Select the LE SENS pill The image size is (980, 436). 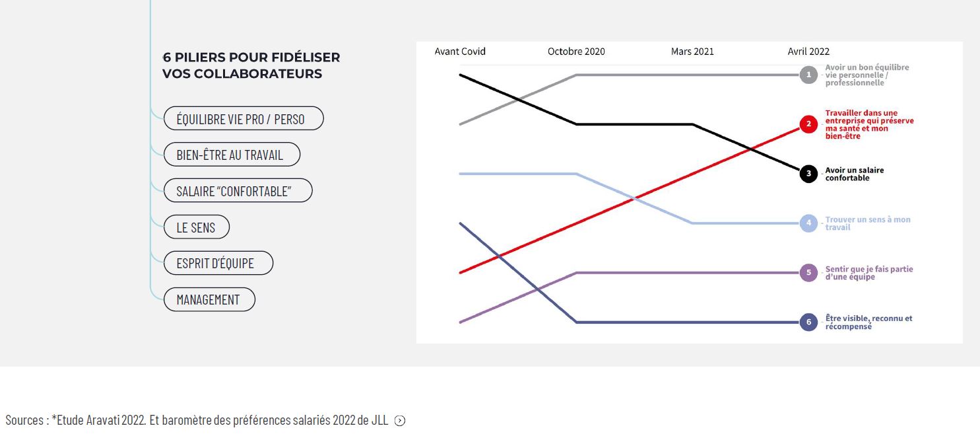pyautogui.click(x=197, y=227)
